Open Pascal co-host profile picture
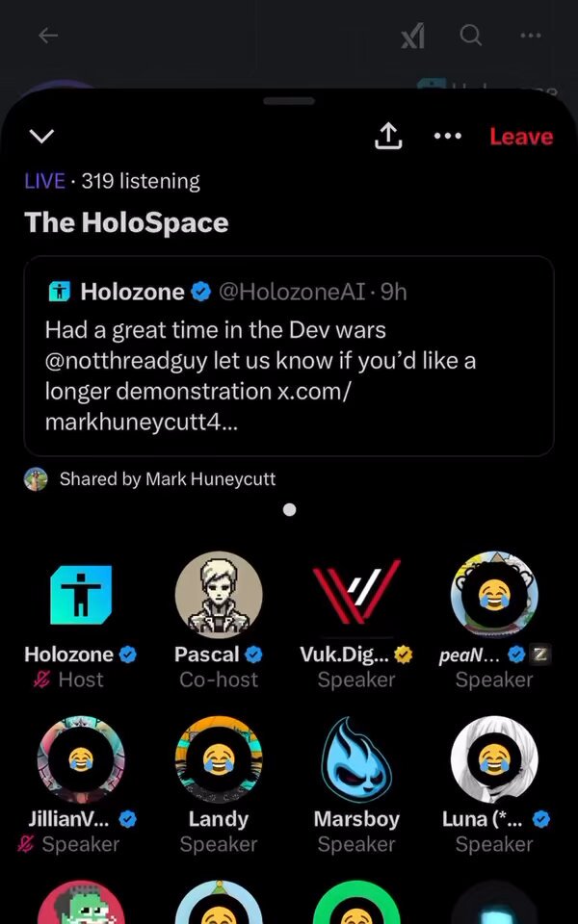 (x=219, y=595)
